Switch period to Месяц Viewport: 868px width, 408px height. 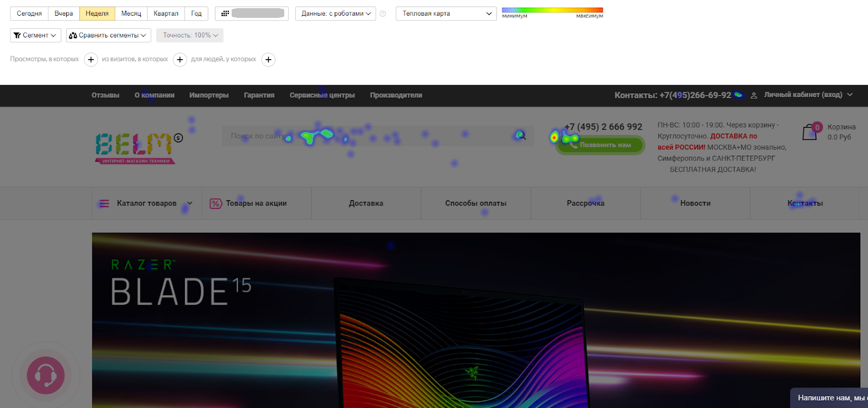pos(131,14)
